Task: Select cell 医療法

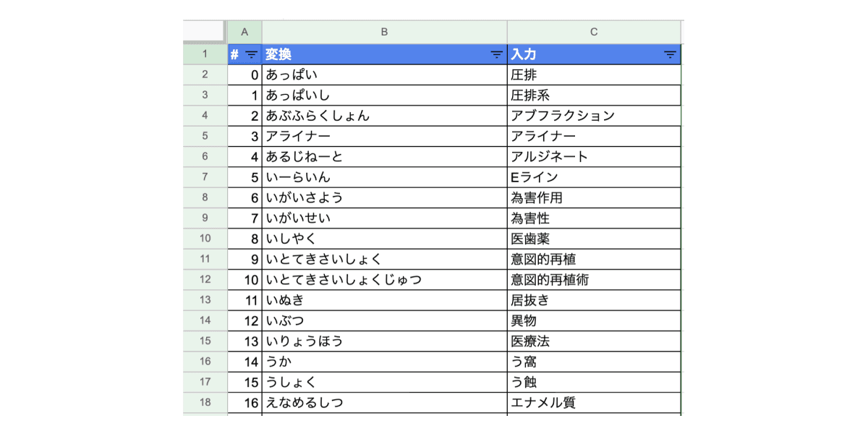Action: (x=595, y=341)
